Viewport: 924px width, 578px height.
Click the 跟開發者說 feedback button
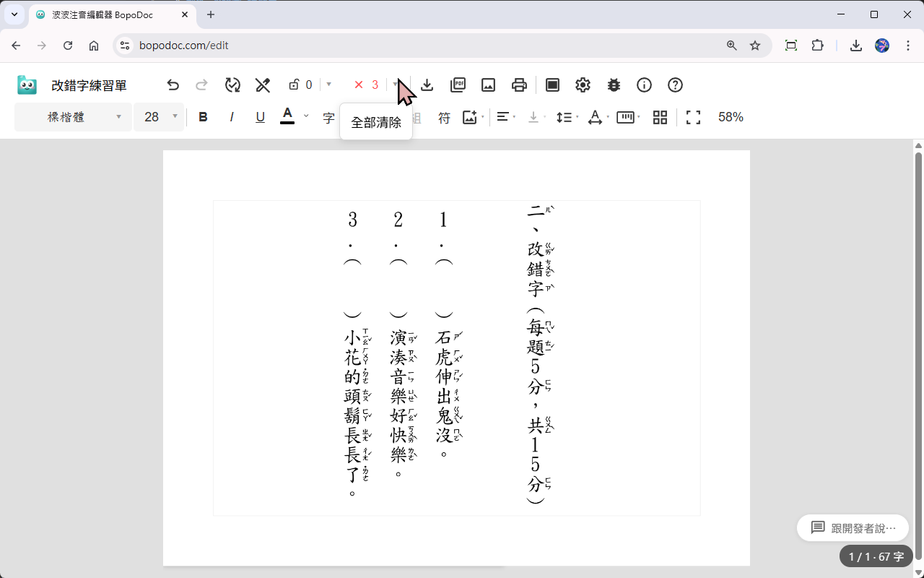853,528
